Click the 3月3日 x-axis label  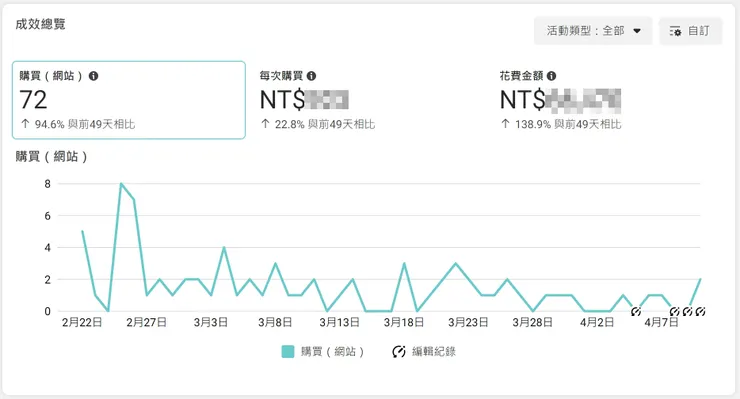click(x=211, y=323)
